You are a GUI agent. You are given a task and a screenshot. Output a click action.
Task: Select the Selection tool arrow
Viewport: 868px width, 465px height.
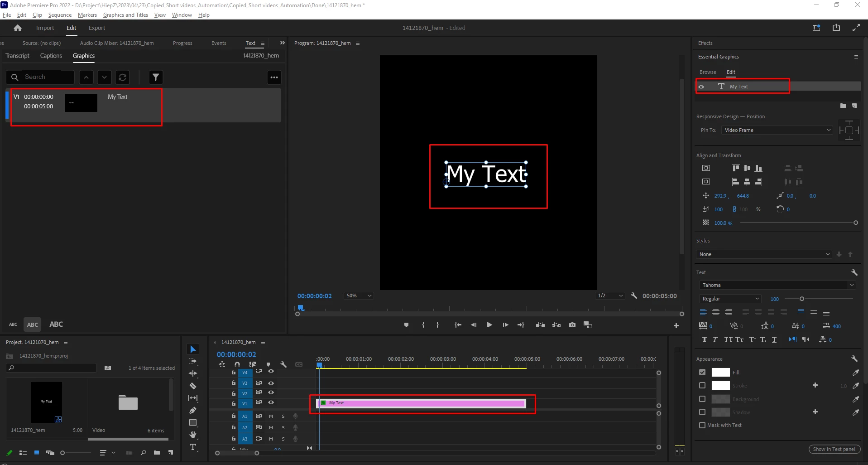193,349
